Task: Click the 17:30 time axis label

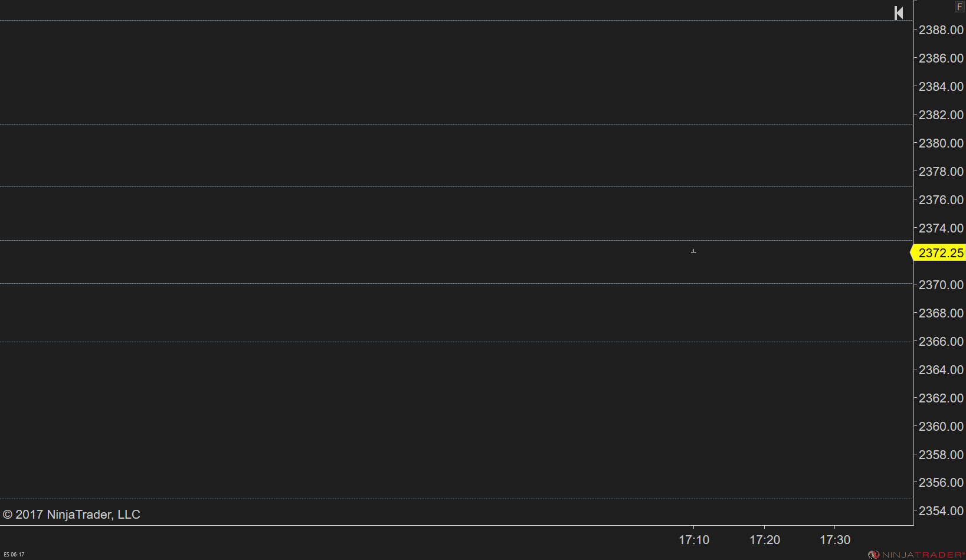Action: [835, 540]
